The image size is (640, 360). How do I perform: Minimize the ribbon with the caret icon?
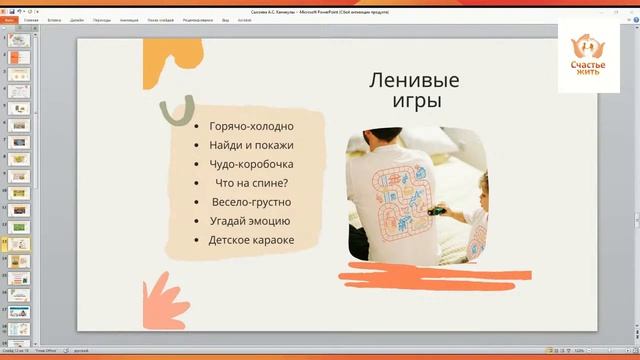[x=629, y=20]
